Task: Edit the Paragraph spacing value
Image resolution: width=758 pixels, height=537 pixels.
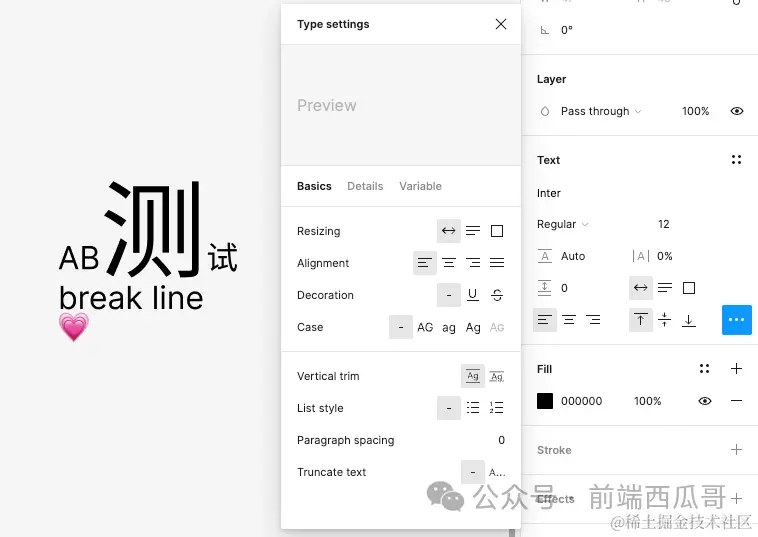Action: coord(501,440)
